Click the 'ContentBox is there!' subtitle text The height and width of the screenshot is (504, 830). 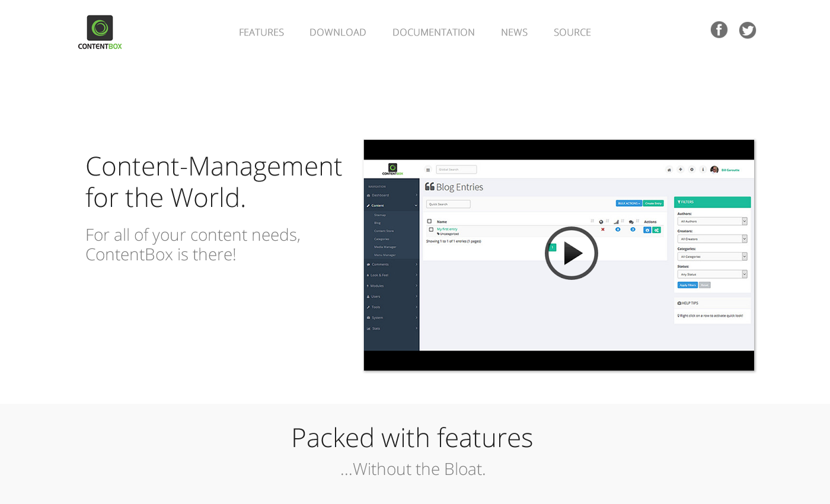161,254
